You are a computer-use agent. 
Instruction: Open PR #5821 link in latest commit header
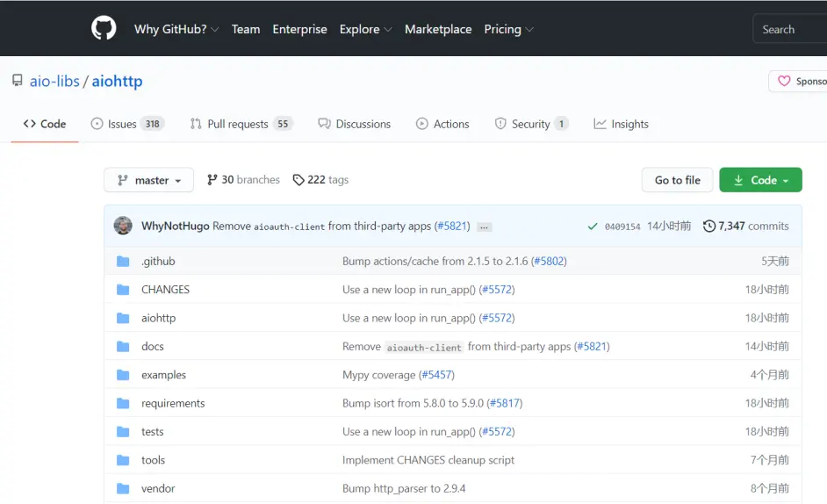click(x=452, y=226)
